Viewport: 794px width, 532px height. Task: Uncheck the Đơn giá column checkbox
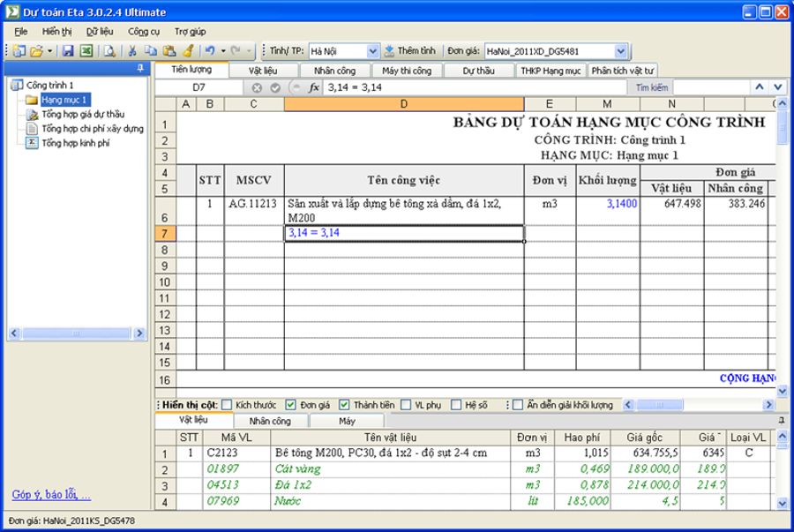[291, 405]
